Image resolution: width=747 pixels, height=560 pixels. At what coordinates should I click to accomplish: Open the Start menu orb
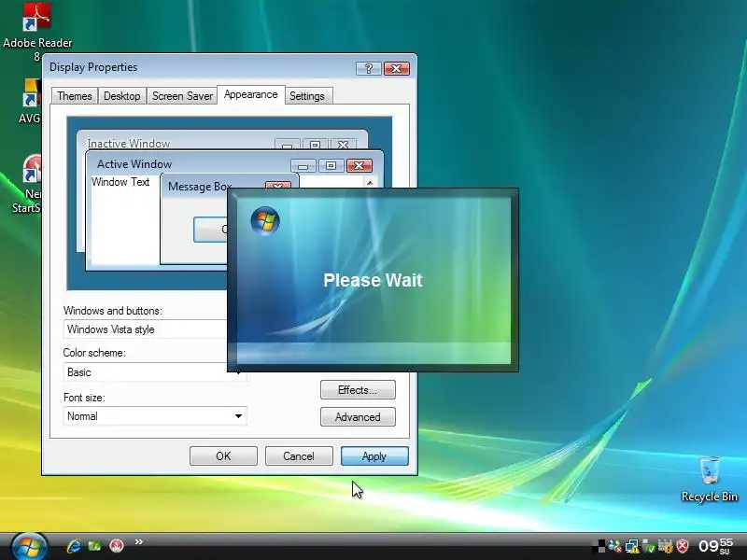29,546
